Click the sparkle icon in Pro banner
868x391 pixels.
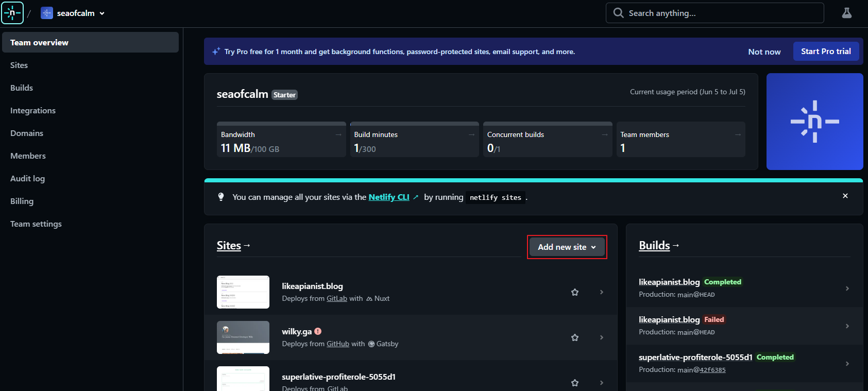(216, 51)
